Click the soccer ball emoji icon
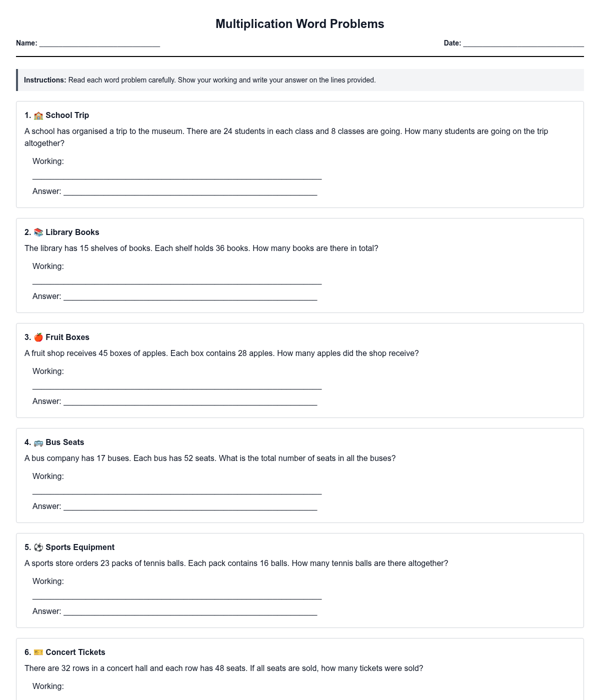 click(x=38, y=547)
